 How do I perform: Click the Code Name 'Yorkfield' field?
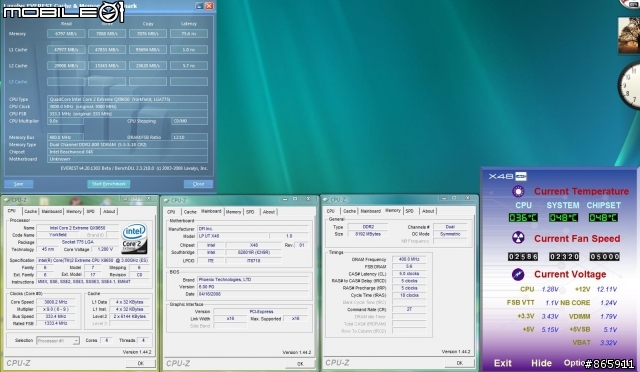click(58, 235)
